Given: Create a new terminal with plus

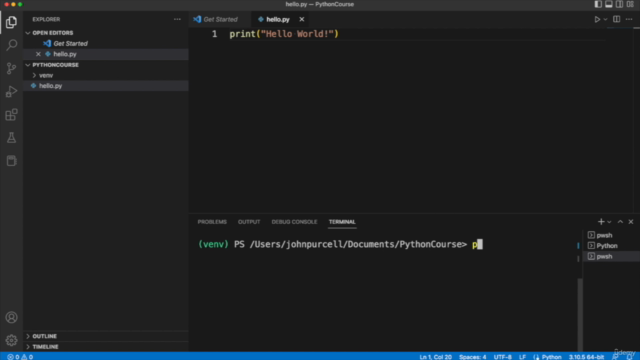Looking at the screenshot, I should coord(601,222).
